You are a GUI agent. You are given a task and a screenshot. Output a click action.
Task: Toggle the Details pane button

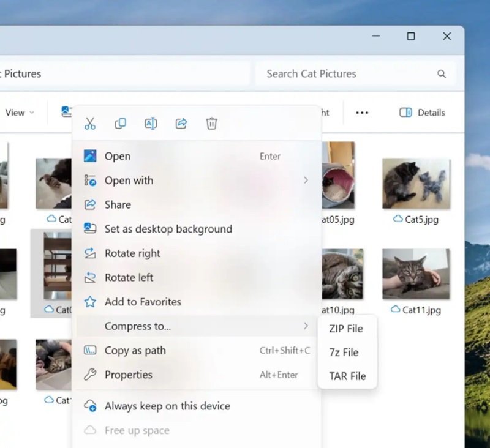(422, 113)
